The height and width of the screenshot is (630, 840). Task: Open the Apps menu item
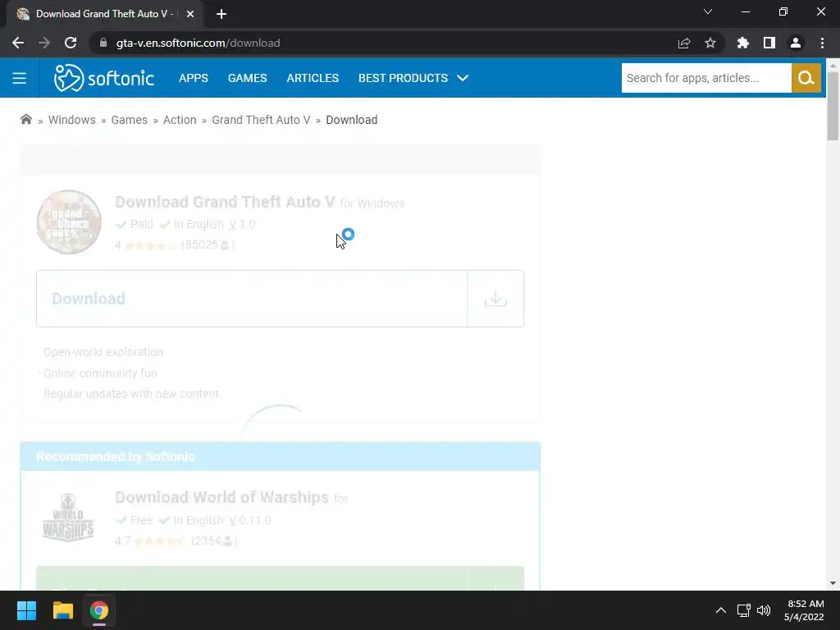coord(194,78)
